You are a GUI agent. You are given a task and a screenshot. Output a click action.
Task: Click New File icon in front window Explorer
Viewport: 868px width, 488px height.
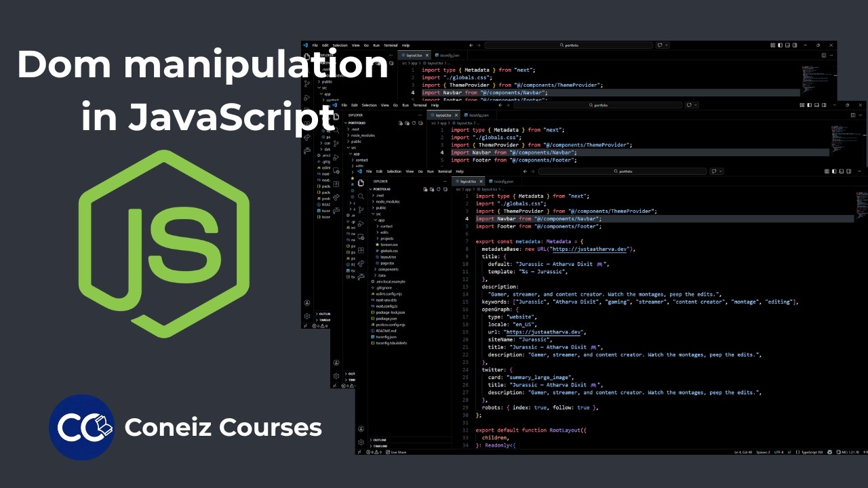coord(425,189)
